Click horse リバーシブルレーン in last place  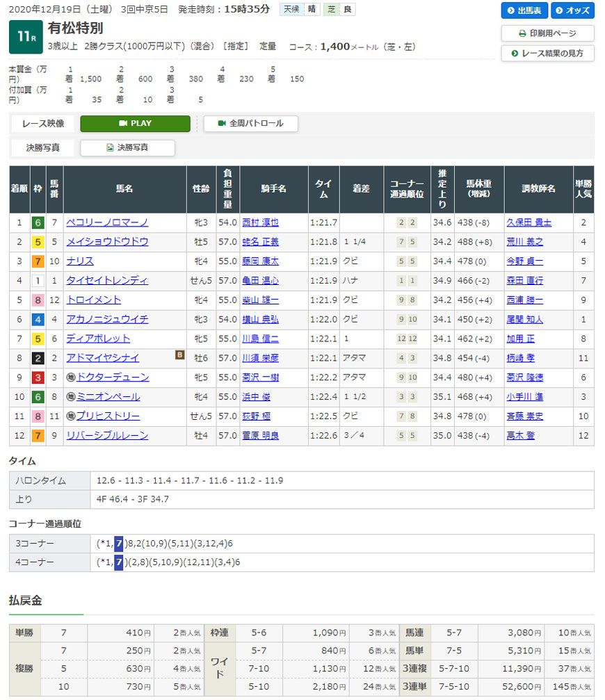[107, 436]
